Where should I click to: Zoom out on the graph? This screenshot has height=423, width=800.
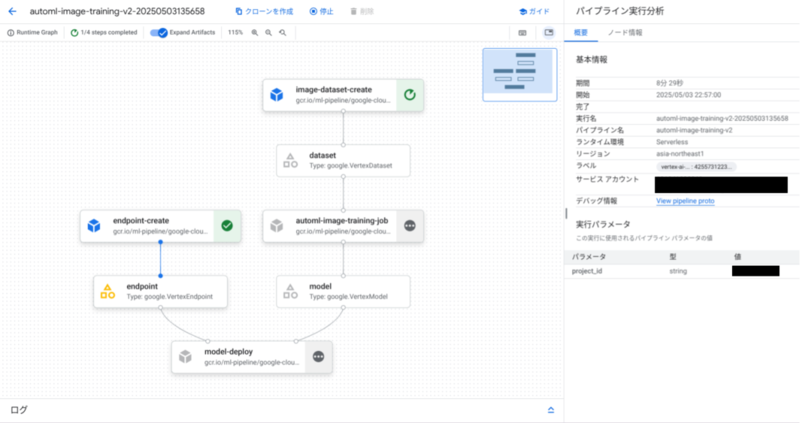[x=268, y=33]
